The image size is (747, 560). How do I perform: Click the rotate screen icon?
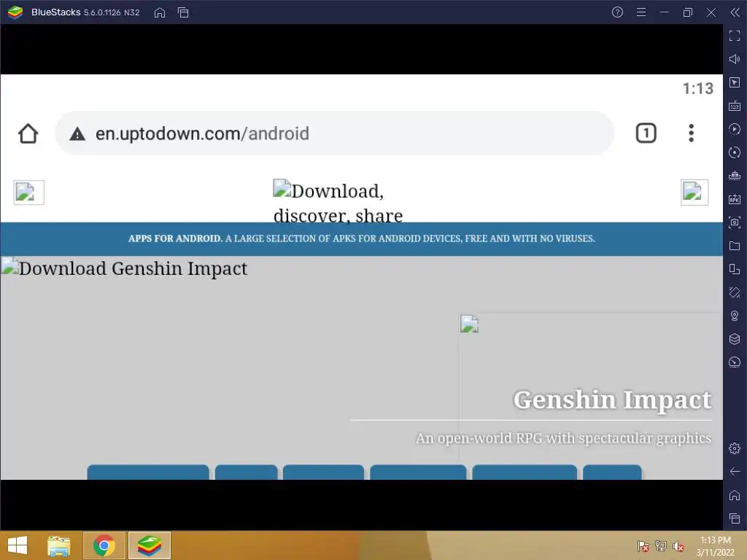coord(734,269)
